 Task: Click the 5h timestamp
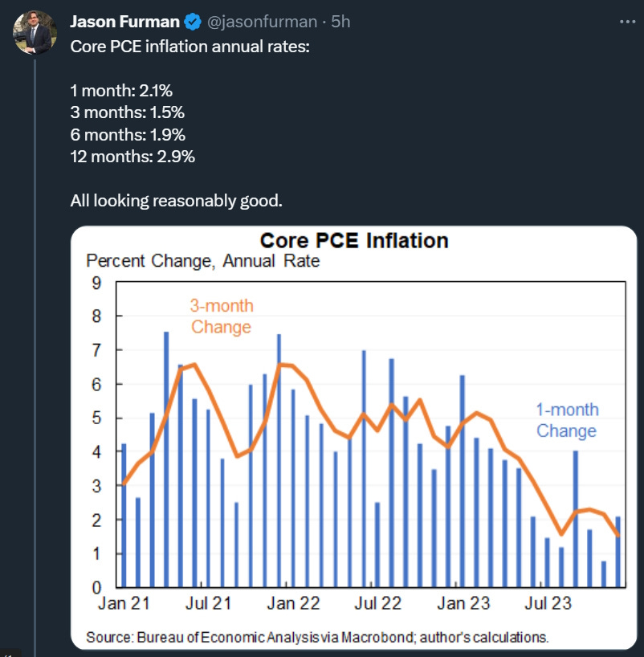click(x=340, y=22)
